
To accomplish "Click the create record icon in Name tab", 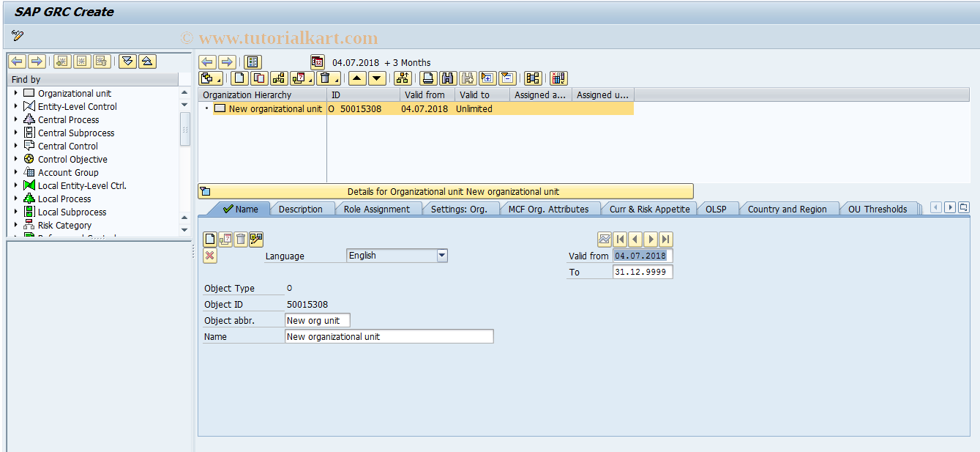I will pos(210,239).
